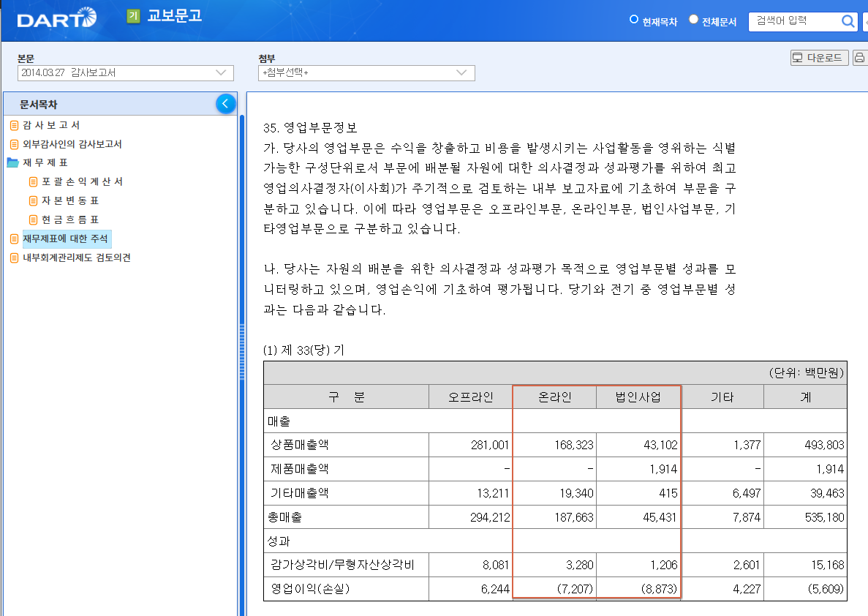This screenshot has height=616, width=868.
Task: Click the document icon beside 포괄손익계산서
Action: tap(33, 182)
